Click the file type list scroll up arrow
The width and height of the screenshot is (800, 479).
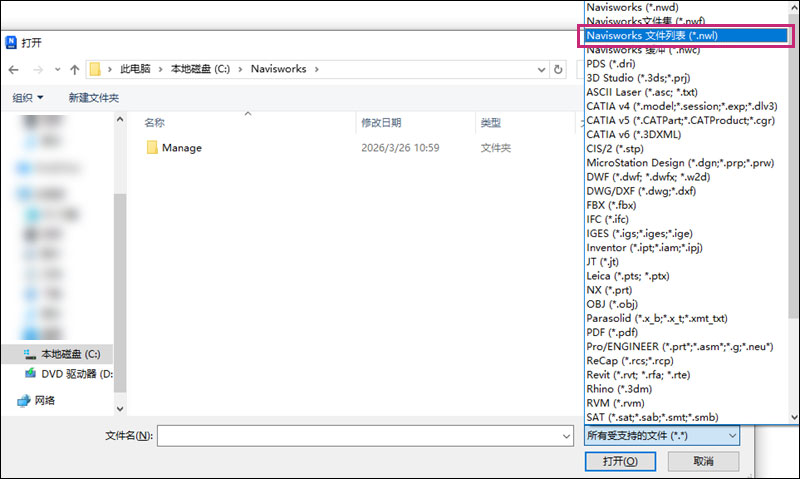[794, 7]
